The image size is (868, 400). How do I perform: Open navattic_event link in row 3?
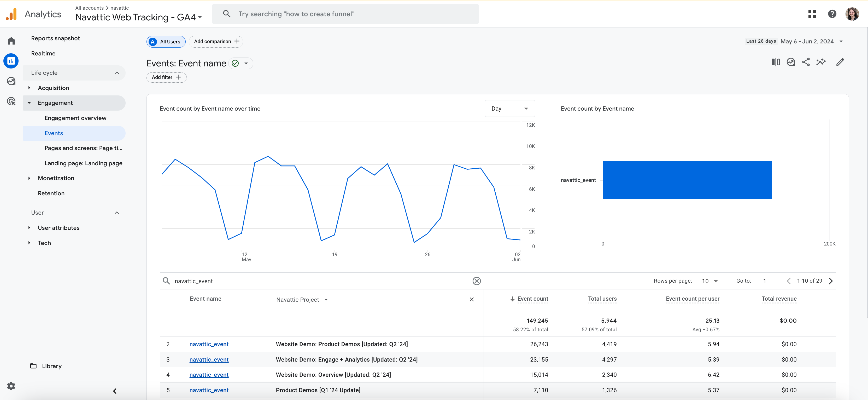tap(209, 359)
